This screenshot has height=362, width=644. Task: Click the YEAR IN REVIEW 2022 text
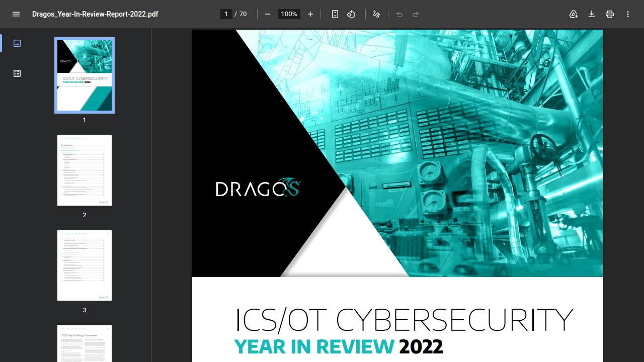(339, 346)
